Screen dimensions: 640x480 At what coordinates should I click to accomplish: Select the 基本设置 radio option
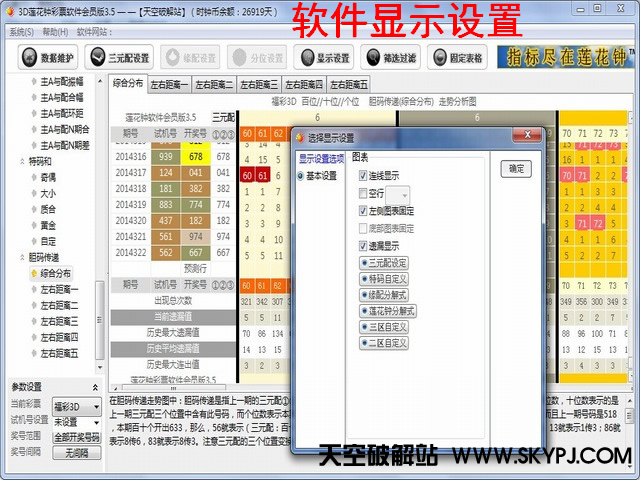302,175
